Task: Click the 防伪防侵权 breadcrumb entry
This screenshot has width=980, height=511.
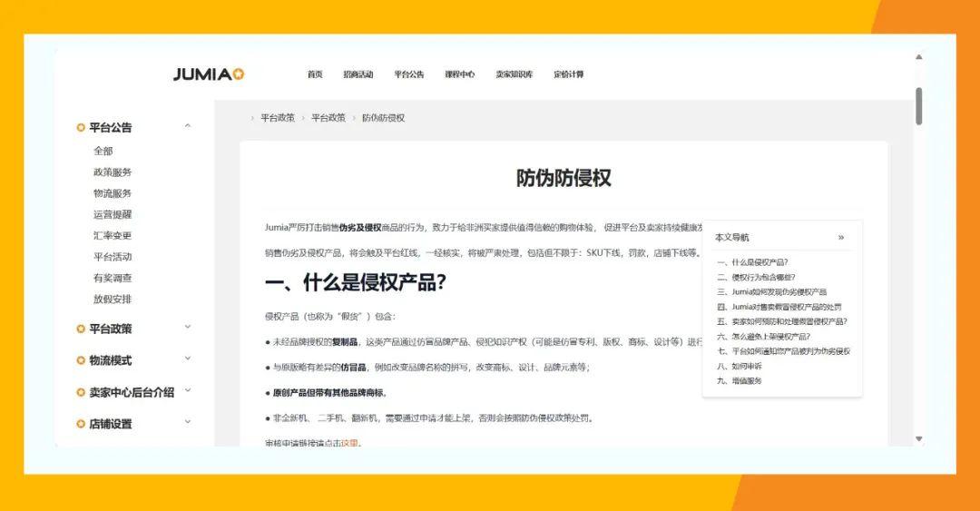Action: point(383,118)
